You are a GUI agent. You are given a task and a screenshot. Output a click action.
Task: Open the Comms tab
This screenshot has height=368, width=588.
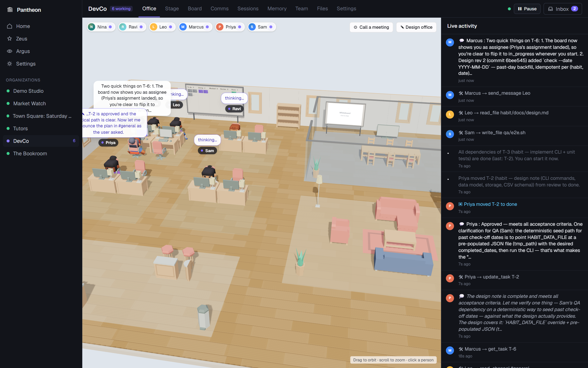pos(220,9)
